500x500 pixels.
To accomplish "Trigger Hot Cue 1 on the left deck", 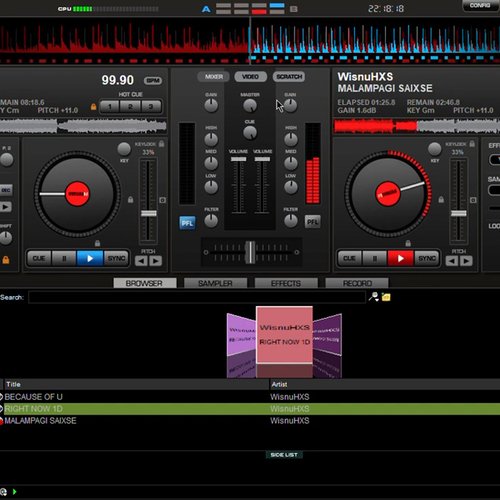I will pos(110,107).
